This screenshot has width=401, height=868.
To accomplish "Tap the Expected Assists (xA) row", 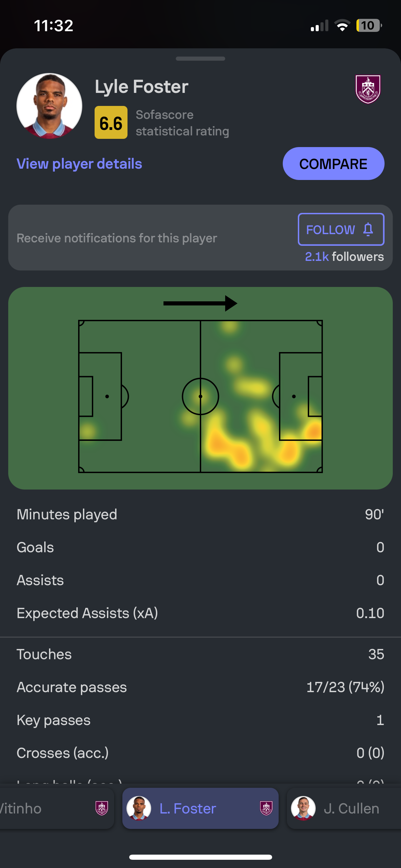I will [200, 613].
